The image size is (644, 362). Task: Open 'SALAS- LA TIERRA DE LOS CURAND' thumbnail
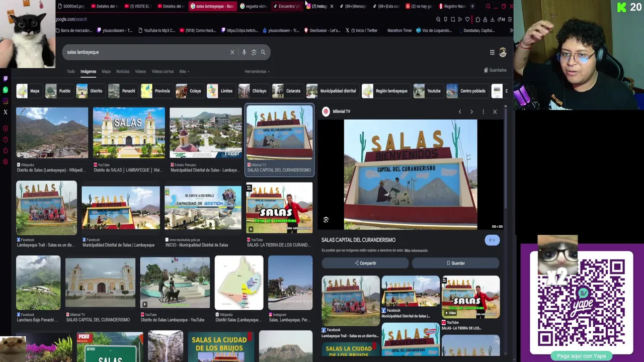pyautogui.click(x=279, y=208)
